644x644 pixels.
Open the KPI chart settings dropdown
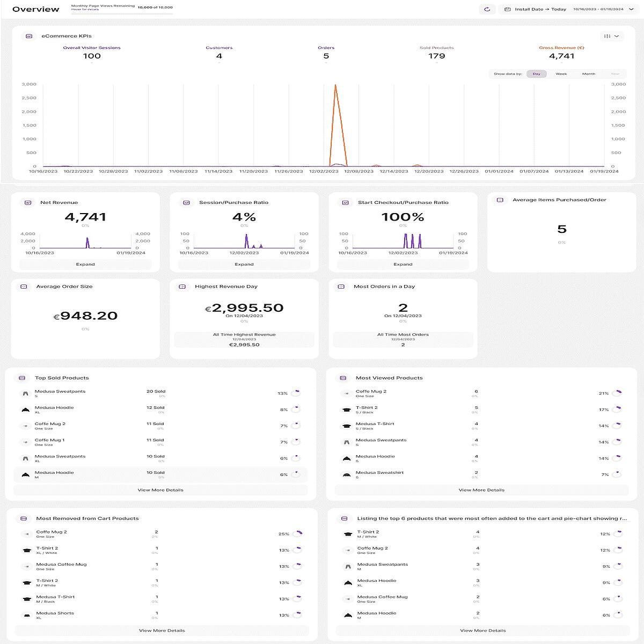pos(611,36)
